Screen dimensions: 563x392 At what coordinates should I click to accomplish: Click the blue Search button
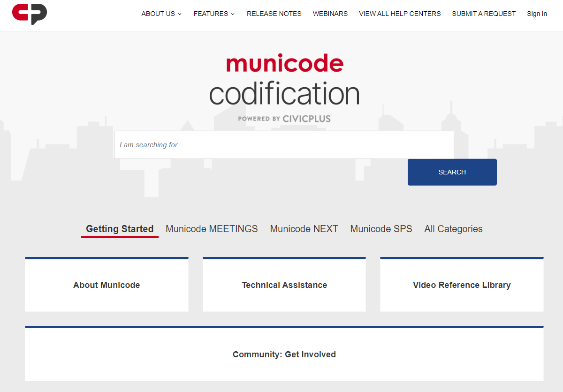pos(452,172)
